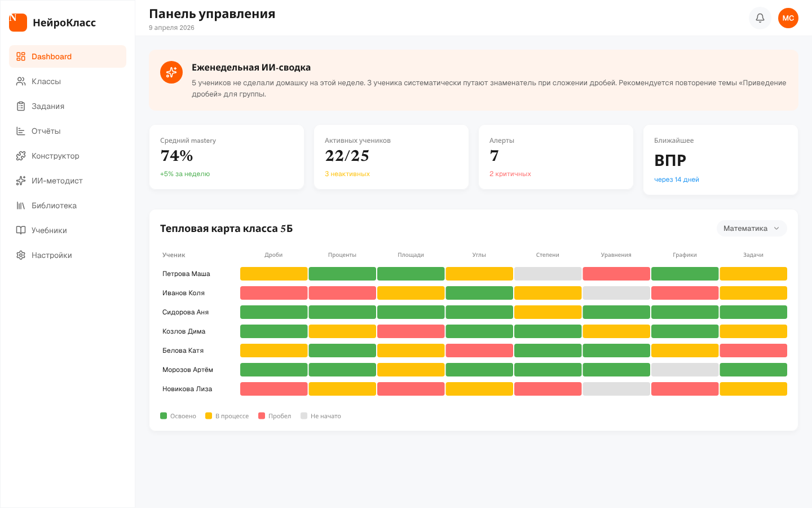Click the "через 14 дней" link

coord(676,179)
